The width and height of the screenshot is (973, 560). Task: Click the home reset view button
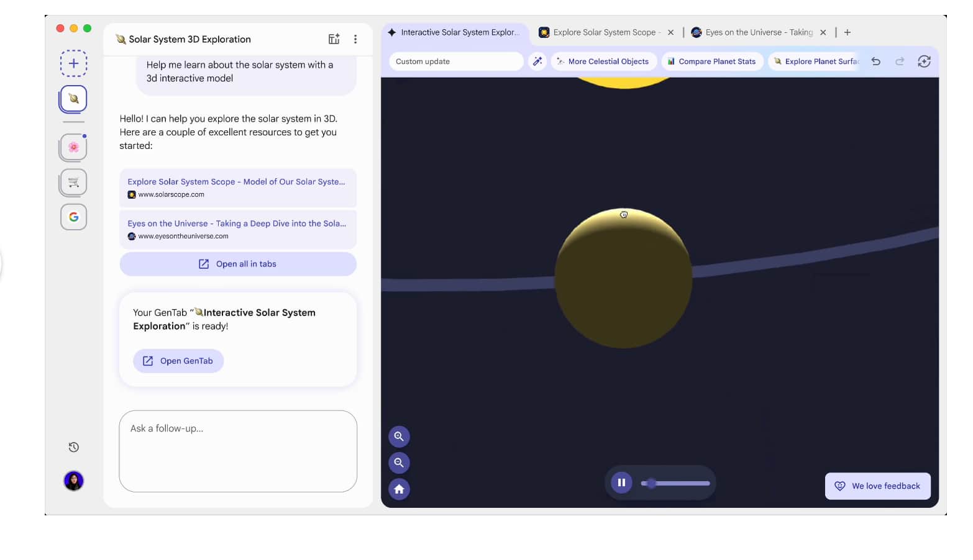[399, 489]
